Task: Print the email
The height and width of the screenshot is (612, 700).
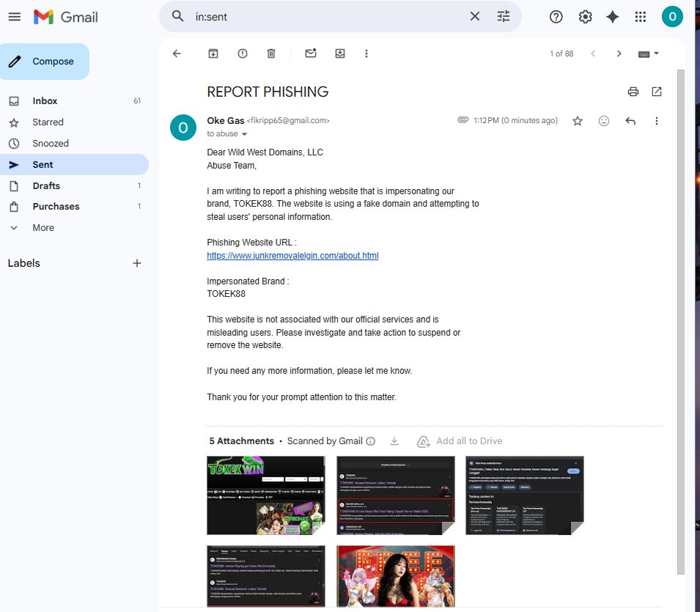Action: pyautogui.click(x=633, y=92)
